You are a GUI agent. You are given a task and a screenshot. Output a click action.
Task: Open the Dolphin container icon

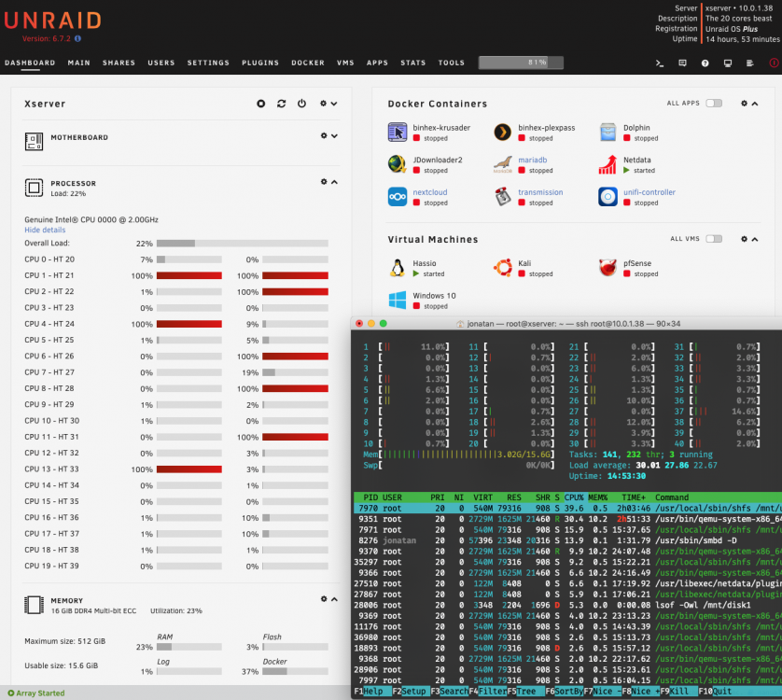[607, 133]
